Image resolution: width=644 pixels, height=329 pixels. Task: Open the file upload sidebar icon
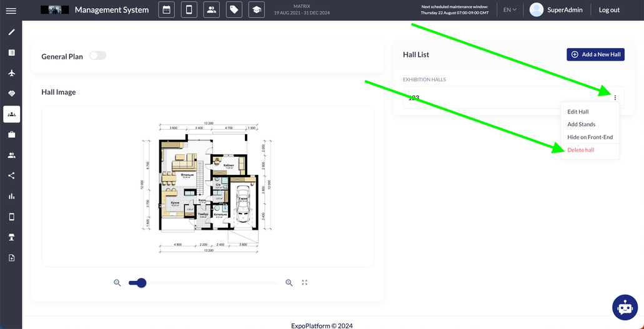coord(11,258)
